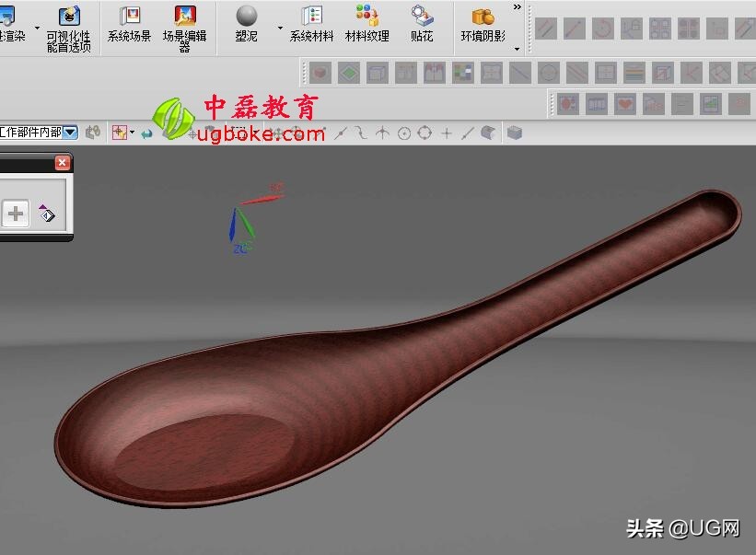Viewport: 756px width, 555px height.
Task: Activate the 塑泥 (Clay) sculpting tool
Action: click(245, 20)
